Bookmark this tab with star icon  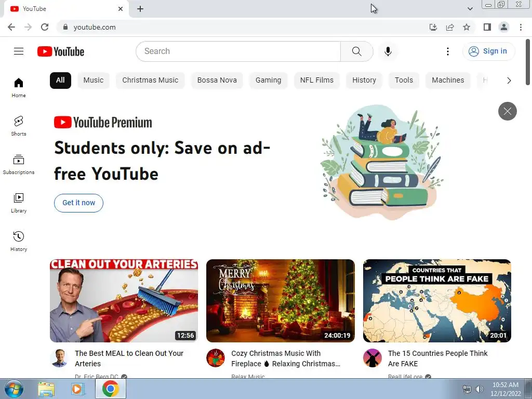tap(467, 27)
